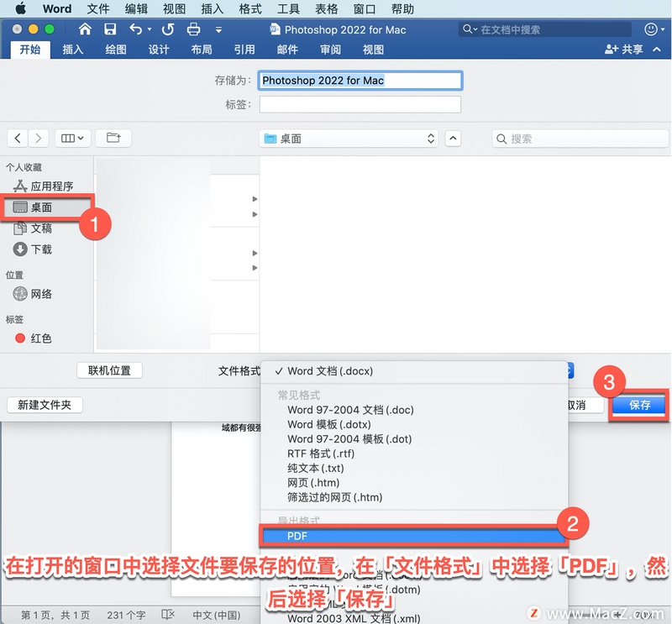Open the 编辑 menu
The image size is (672, 624).
(136, 8)
